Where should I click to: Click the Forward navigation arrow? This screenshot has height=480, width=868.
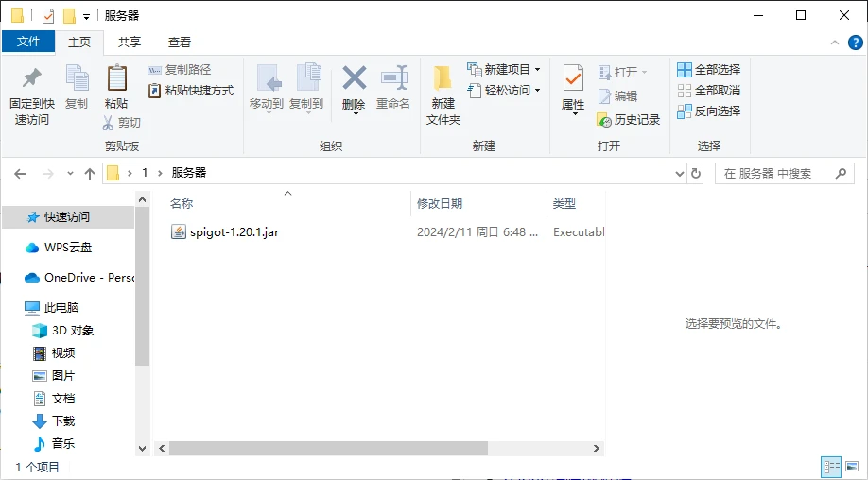[48, 174]
